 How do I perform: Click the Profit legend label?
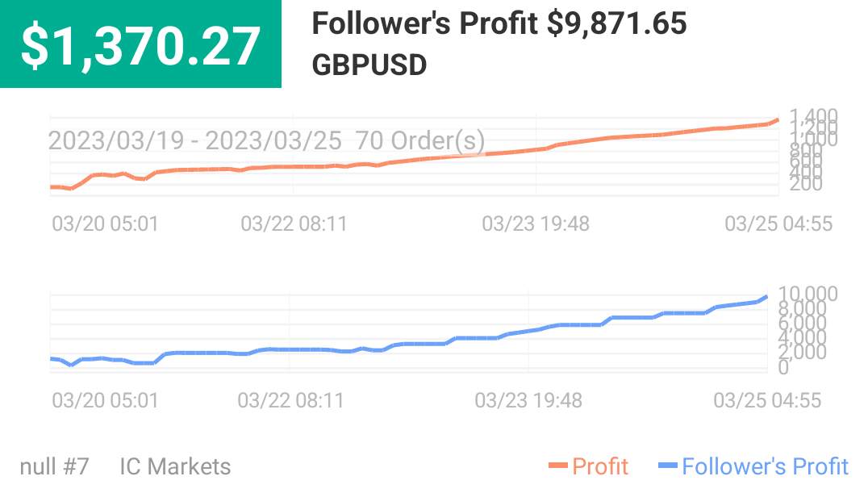(599, 466)
